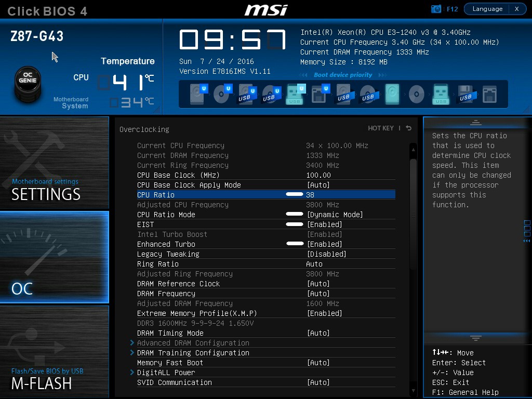This screenshot has width=532, height=399.
Task: Select the UEFI USB CD/DVD boot icon
Action: click(271, 94)
